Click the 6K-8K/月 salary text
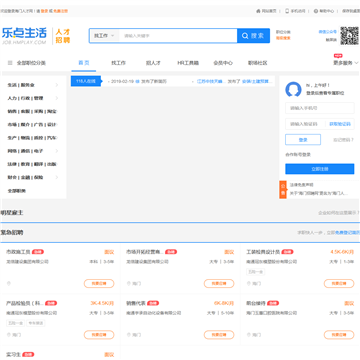The height and width of the screenshot is (360, 360). [224, 303]
